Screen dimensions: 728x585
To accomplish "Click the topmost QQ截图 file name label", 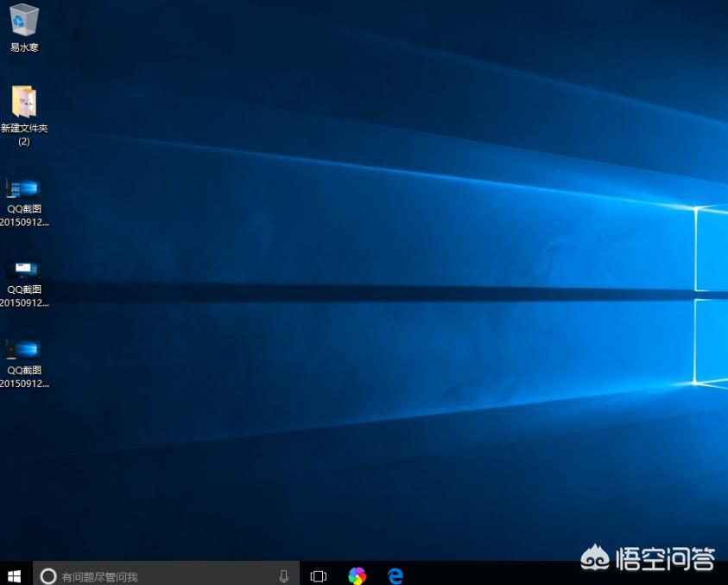I will (x=24, y=215).
